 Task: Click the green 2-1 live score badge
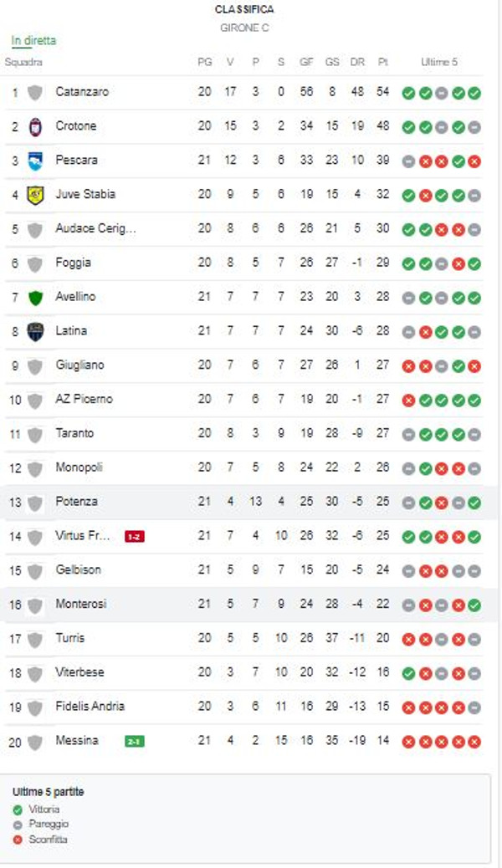(x=134, y=741)
